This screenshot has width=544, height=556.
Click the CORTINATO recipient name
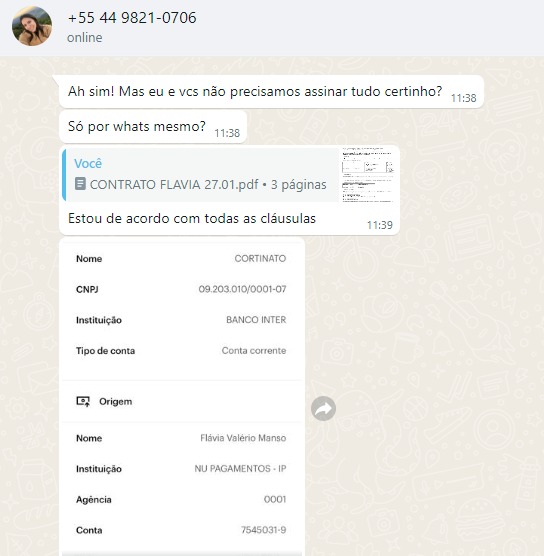coord(260,258)
